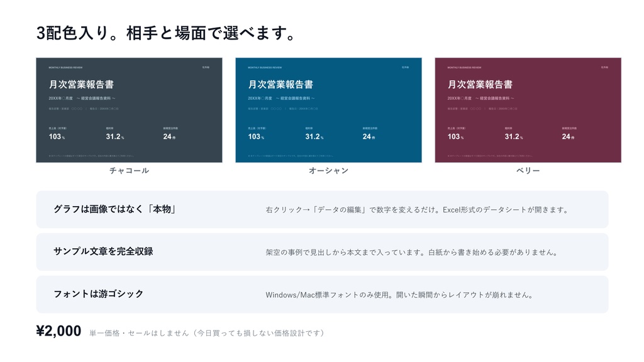644x362 pixels.
Task: Click 月次営業報告書 title on ocean slide
Action: (x=280, y=85)
